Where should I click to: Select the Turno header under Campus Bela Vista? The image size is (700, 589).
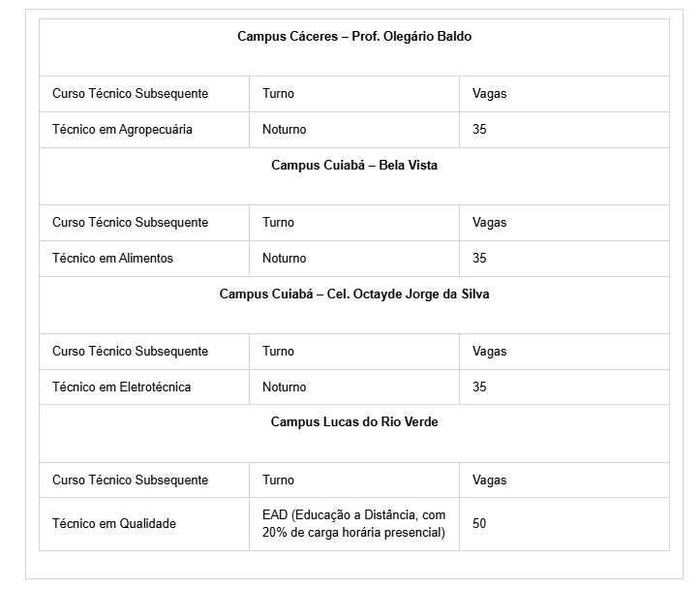278,223
